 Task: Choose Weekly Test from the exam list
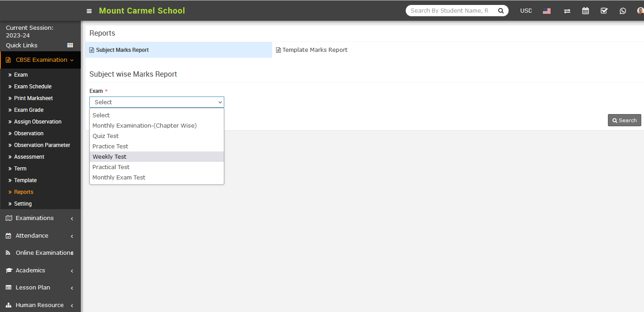110,156
